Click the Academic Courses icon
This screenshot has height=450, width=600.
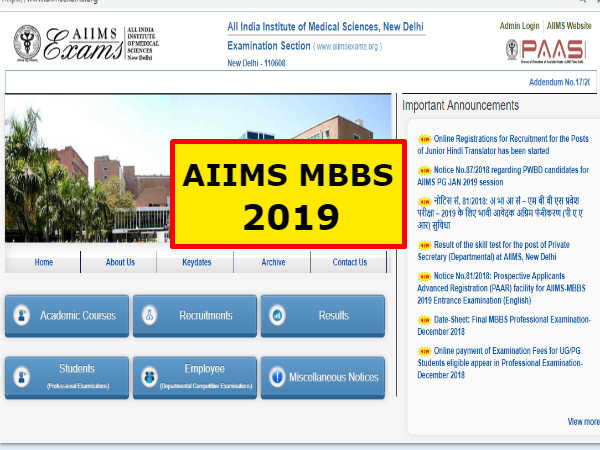(x=22, y=315)
